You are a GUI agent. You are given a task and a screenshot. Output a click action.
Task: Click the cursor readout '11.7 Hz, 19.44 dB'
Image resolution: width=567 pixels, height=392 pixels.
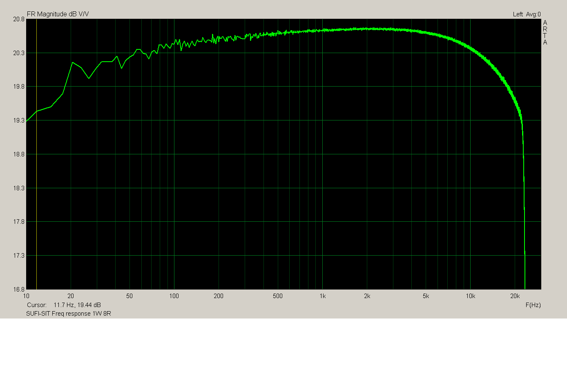click(77, 305)
